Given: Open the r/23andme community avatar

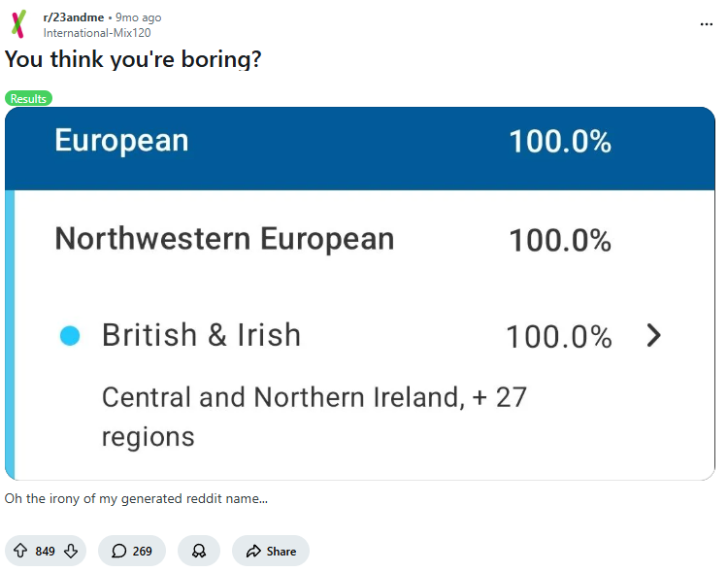Looking at the screenshot, I should [19, 24].
